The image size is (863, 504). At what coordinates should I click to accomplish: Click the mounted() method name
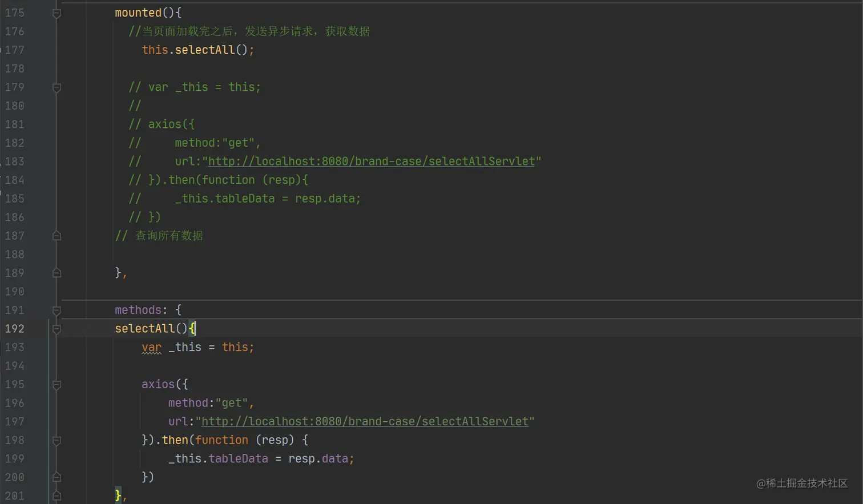(139, 13)
